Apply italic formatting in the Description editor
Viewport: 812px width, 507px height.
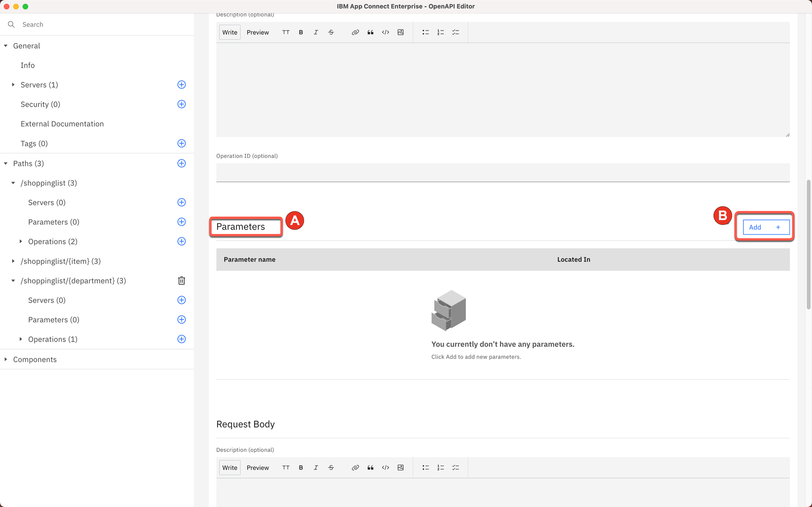coord(316,32)
